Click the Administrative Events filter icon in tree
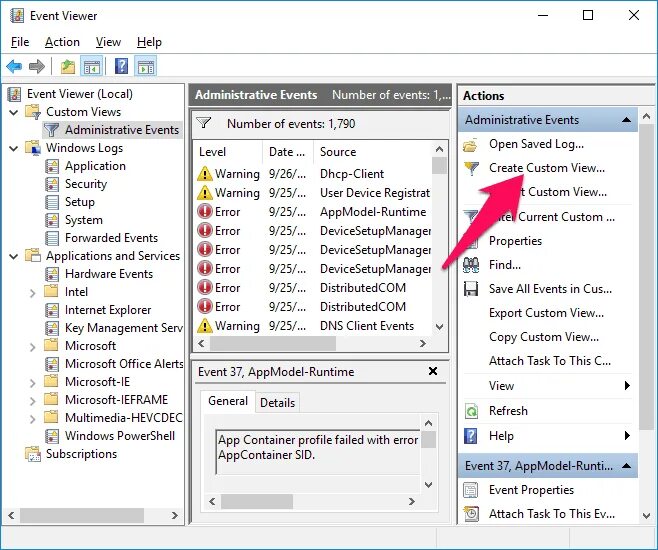The image size is (658, 550). [x=51, y=130]
